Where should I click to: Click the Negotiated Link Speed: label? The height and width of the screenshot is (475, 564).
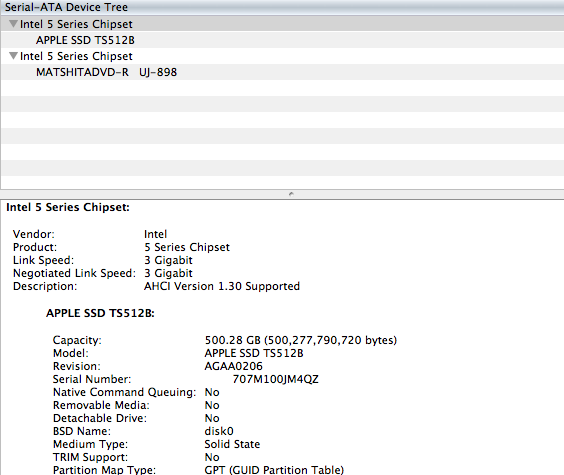[74, 273]
